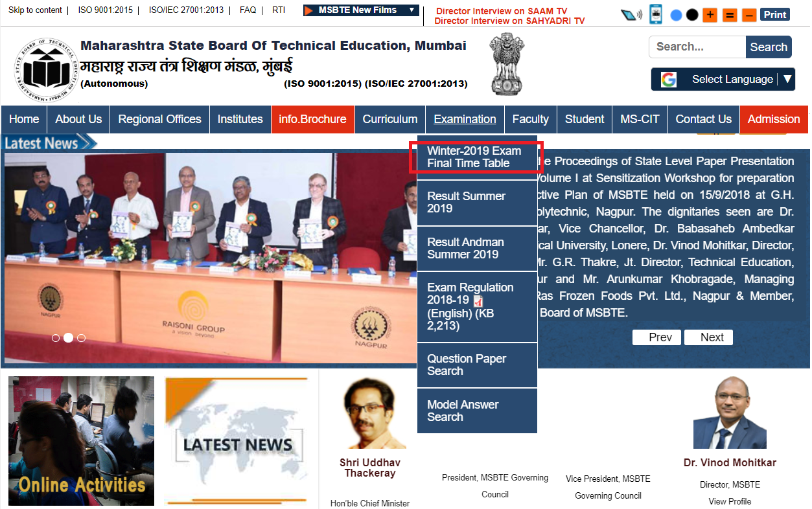The height and width of the screenshot is (509, 812).
Task: Click the MSBTE logo emblem
Action: (x=46, y=70)
